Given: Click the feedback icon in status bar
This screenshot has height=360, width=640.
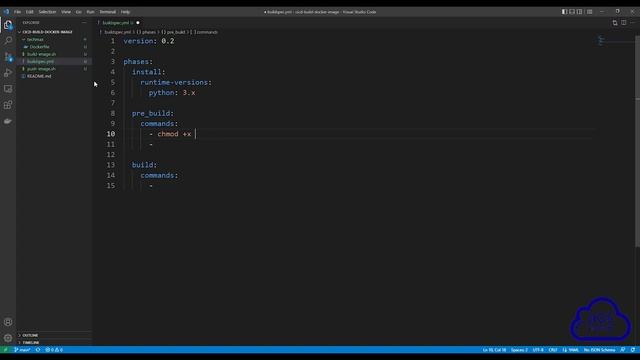Looking at the screenshot, I should (x=622, y=350).
